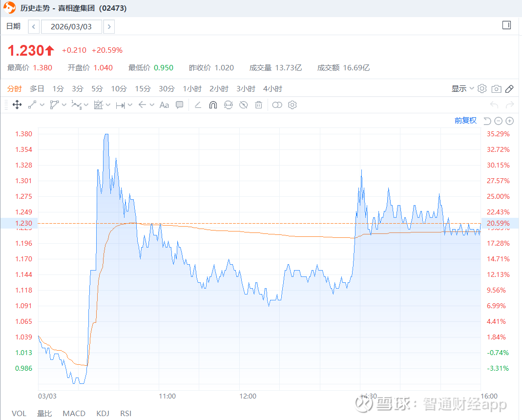
Task: Switch to the 5分 timeframe tab
Action: tap(97, 89)
